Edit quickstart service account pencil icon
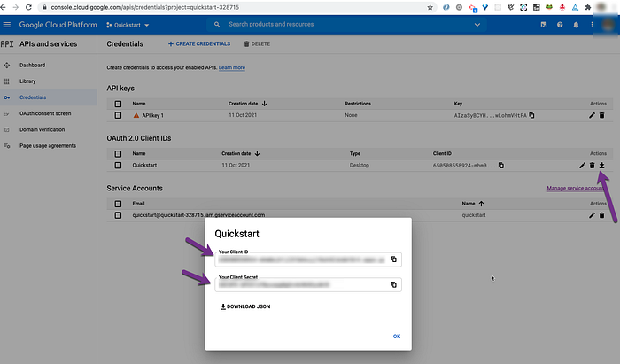 pos(592,215)
